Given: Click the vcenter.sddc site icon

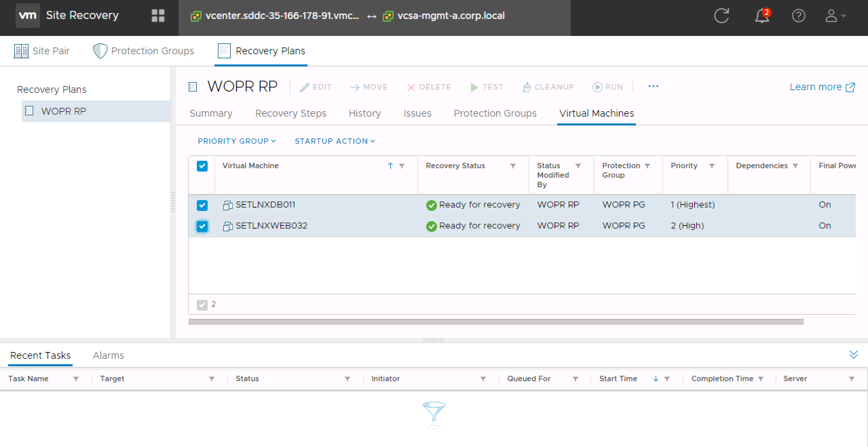Looking at the screenshot, I should click(196, 16).
